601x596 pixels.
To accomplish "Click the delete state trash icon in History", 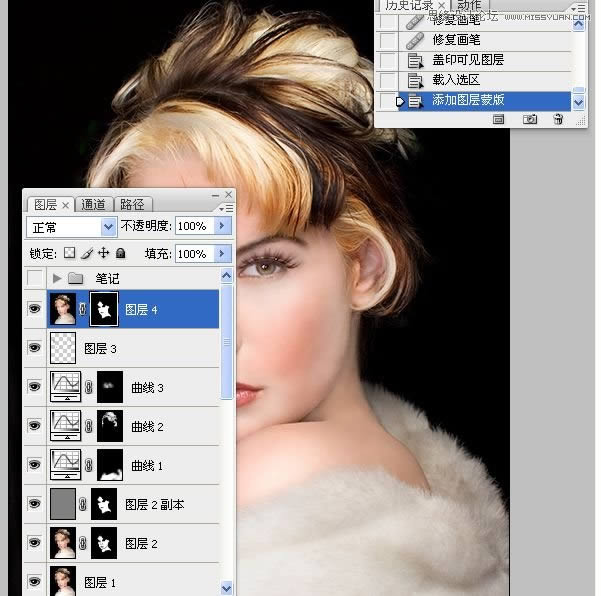I will coord(558,119).
